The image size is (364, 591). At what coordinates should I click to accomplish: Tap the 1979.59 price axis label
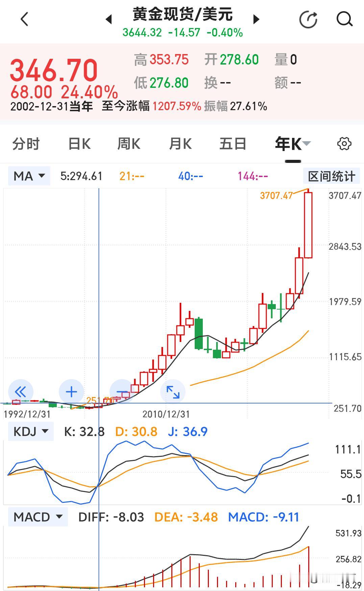(x=345, y=302)
